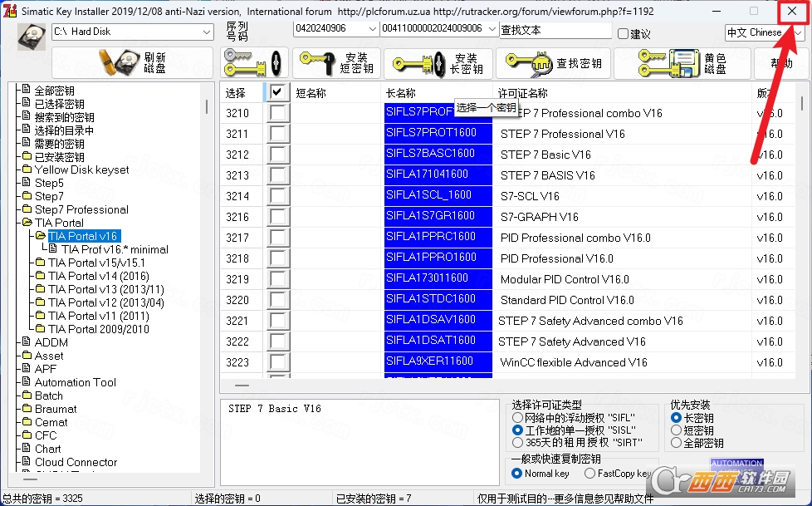Select the 全部密钥 priority radio button

676,443
